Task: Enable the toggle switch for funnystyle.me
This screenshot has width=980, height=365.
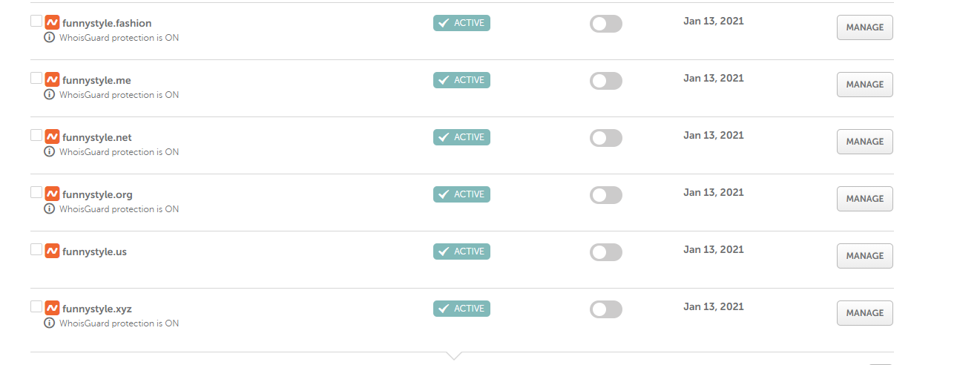Action: [x=605, y=81]
